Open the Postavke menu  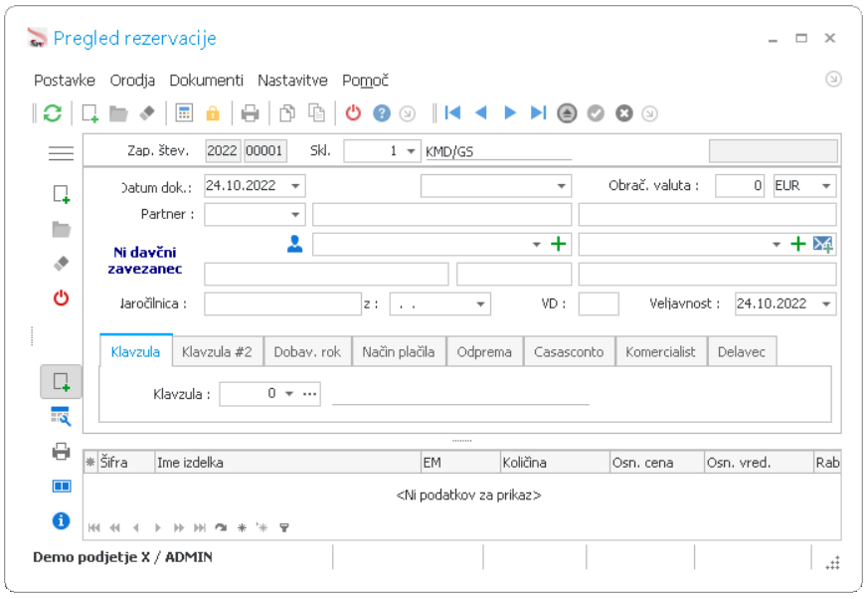(65, 81)
